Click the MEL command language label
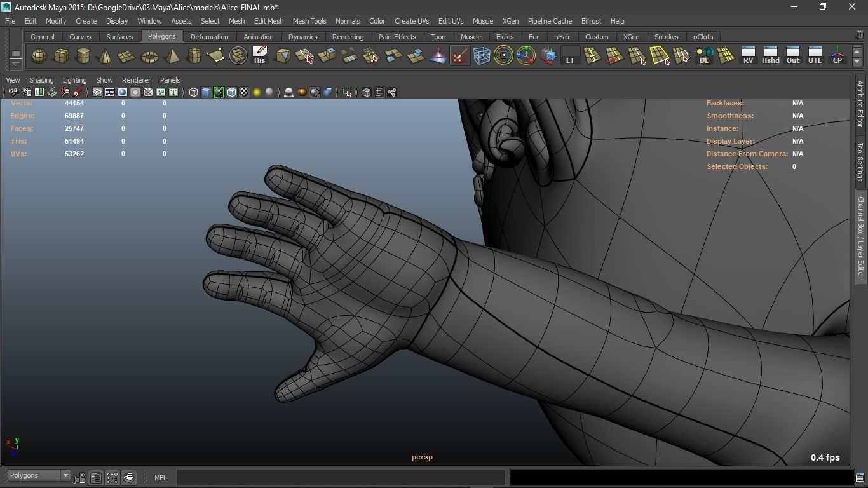The height and width of the screenshot is (488, 868). pyautogui.click(x=160, y=478)
